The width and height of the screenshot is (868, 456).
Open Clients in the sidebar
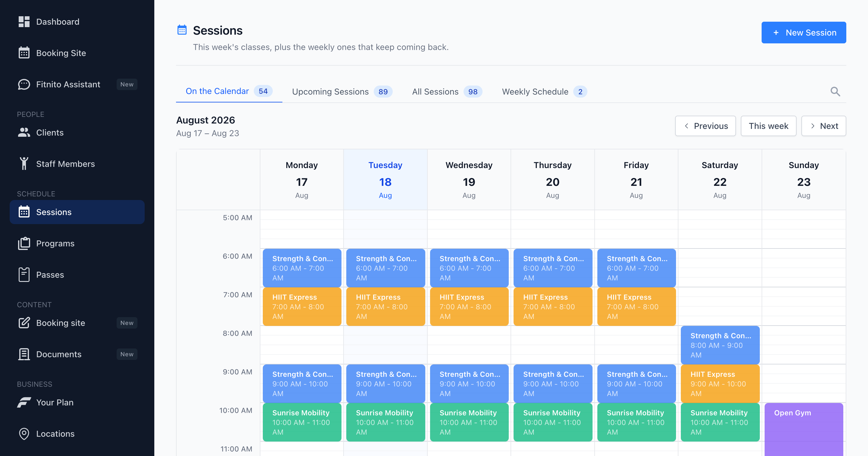(x=77, y=132)
